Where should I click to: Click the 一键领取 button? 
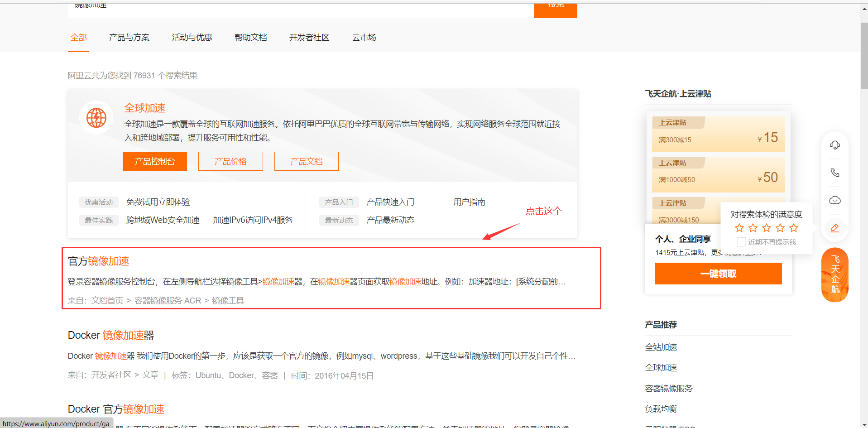(718, 274)
